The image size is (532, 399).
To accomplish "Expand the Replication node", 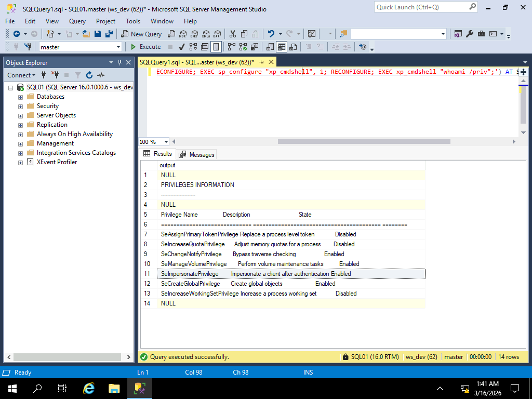I will click(x=20, y=125).
